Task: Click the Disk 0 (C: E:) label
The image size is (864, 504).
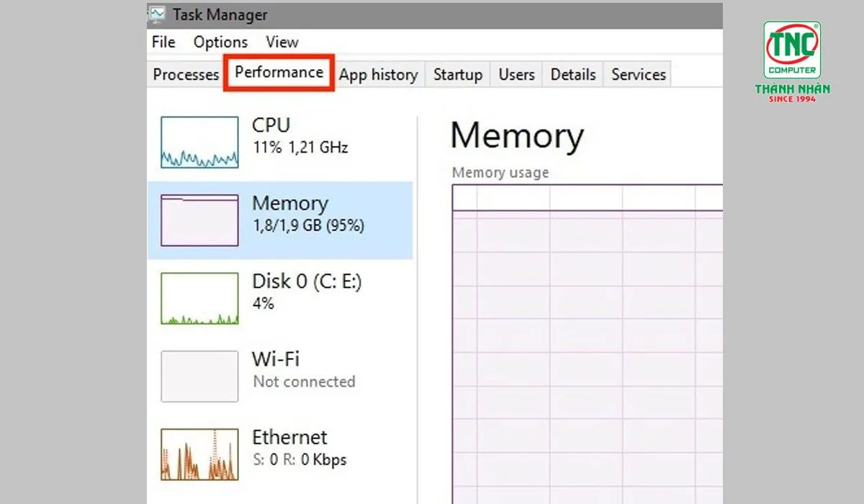Action: coord(307,282)
